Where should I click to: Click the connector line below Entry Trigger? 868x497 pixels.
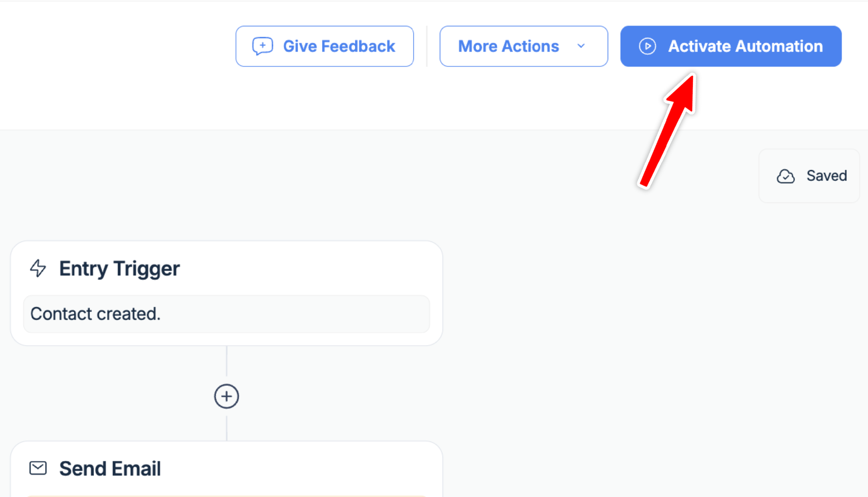(226, 361)
